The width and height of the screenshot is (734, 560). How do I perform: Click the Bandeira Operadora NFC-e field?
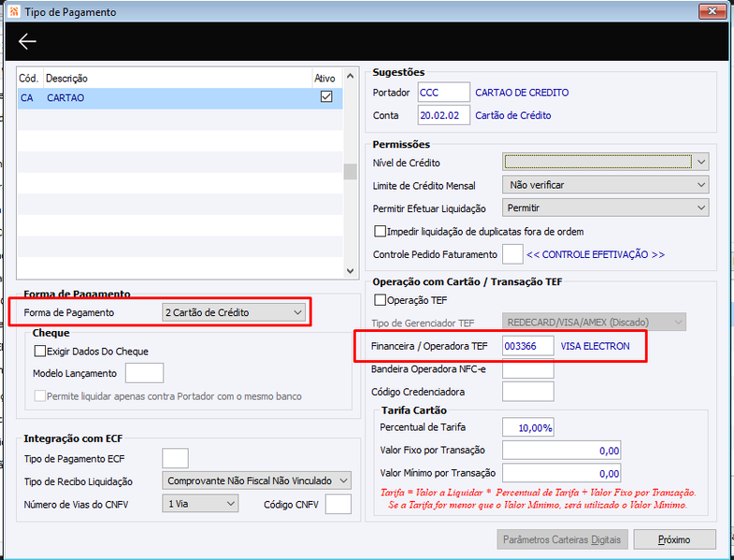528,369
